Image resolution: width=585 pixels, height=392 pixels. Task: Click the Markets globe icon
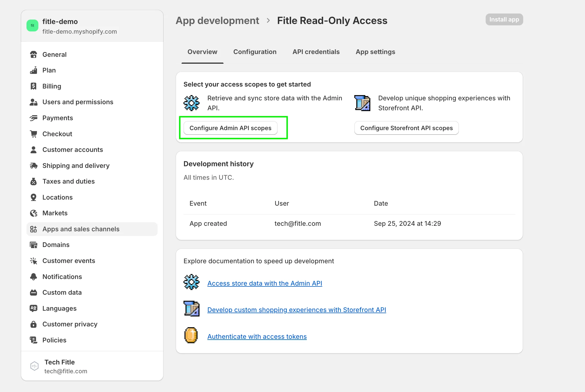[33, 213]
